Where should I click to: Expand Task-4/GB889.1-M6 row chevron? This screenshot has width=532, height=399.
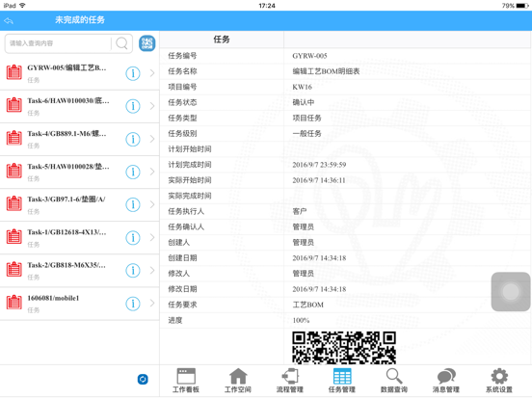tap(152, 139)
